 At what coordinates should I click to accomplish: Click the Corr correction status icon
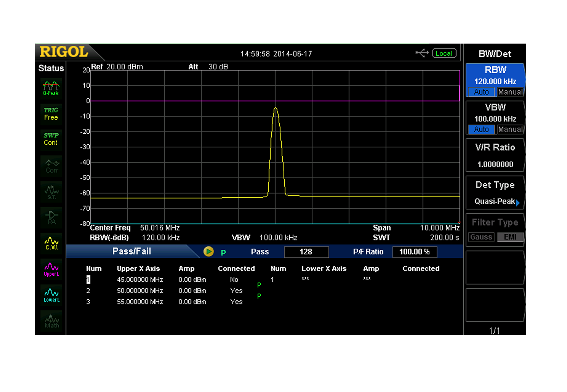tap(51, 166)
